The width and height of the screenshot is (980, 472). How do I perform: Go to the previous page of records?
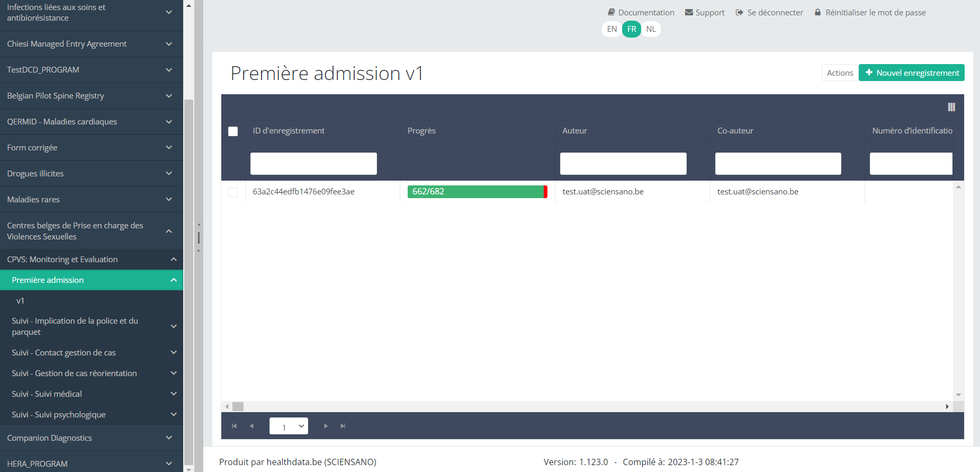[x=251, y=426]
